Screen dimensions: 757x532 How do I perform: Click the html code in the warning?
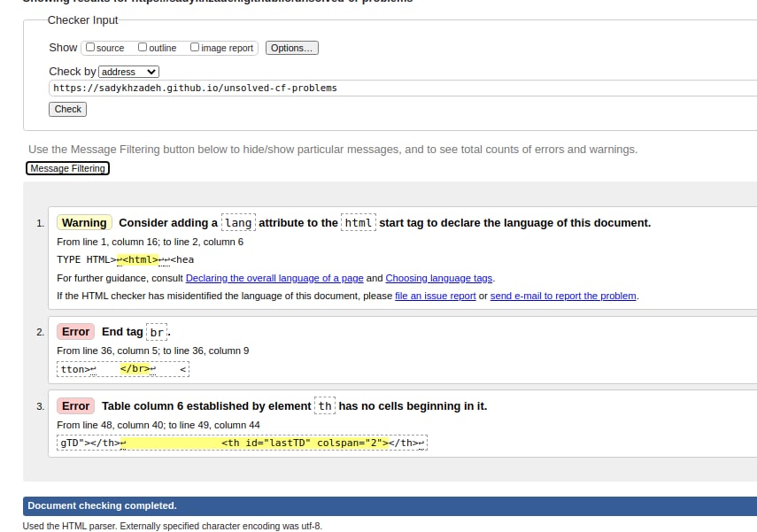coord(359,222)
